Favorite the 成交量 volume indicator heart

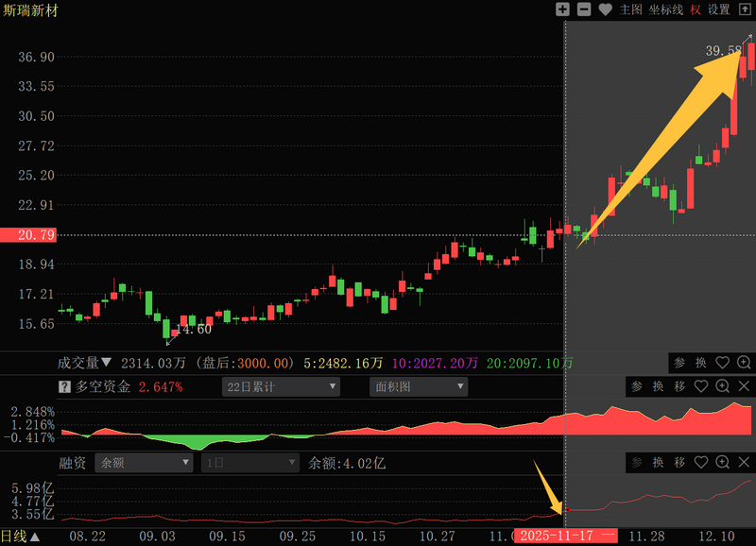click(723, 363)
